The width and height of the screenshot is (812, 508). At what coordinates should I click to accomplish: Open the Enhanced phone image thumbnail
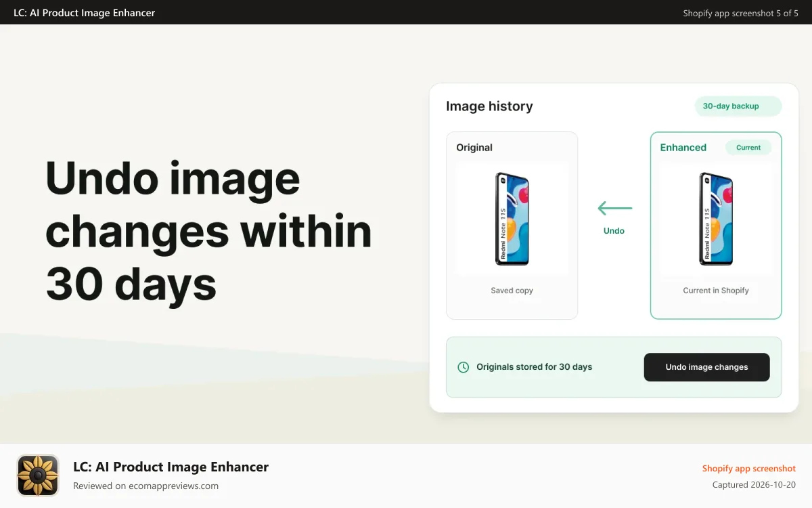click(x=716, y=219)
